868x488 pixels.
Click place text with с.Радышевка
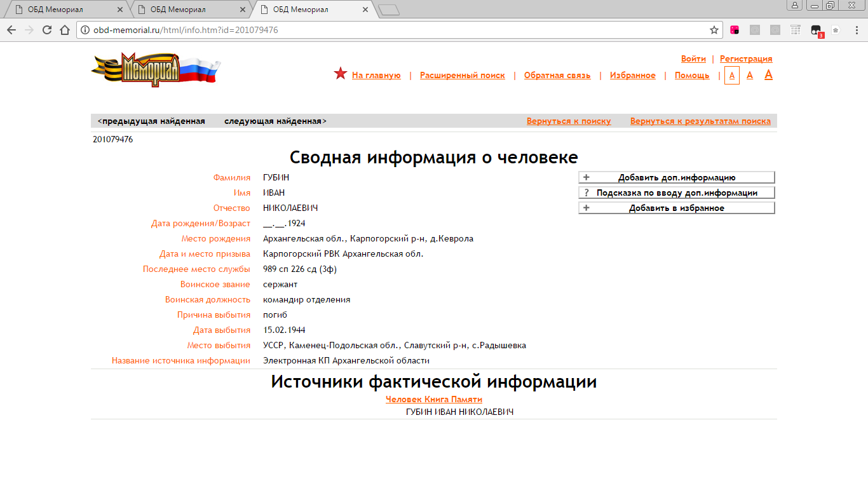coord(395,345)
